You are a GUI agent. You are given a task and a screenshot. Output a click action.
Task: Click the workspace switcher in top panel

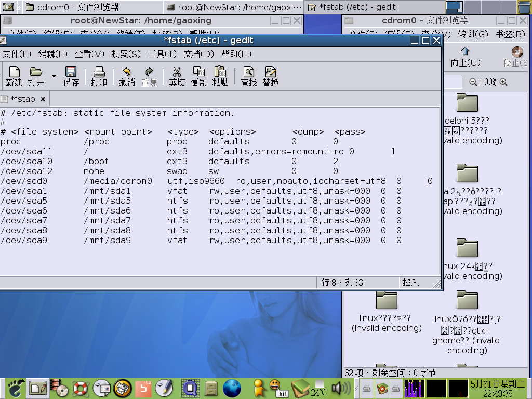point(481,7)
